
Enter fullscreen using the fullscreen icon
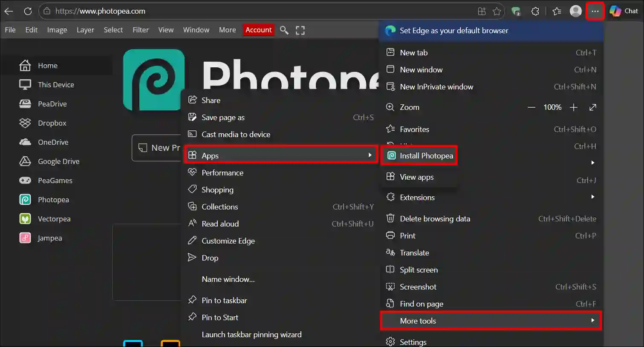[300, 30]
